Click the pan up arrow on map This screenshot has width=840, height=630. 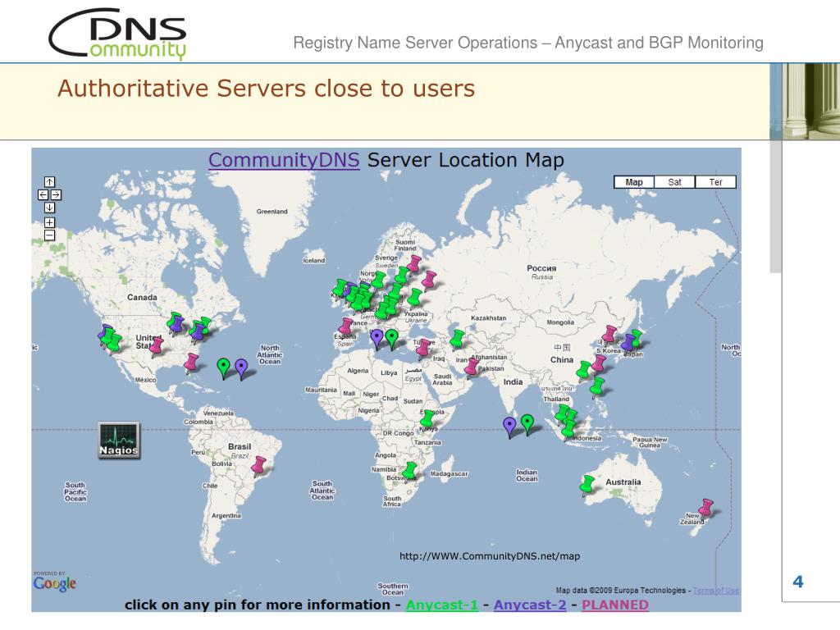[x=49, y=182]
